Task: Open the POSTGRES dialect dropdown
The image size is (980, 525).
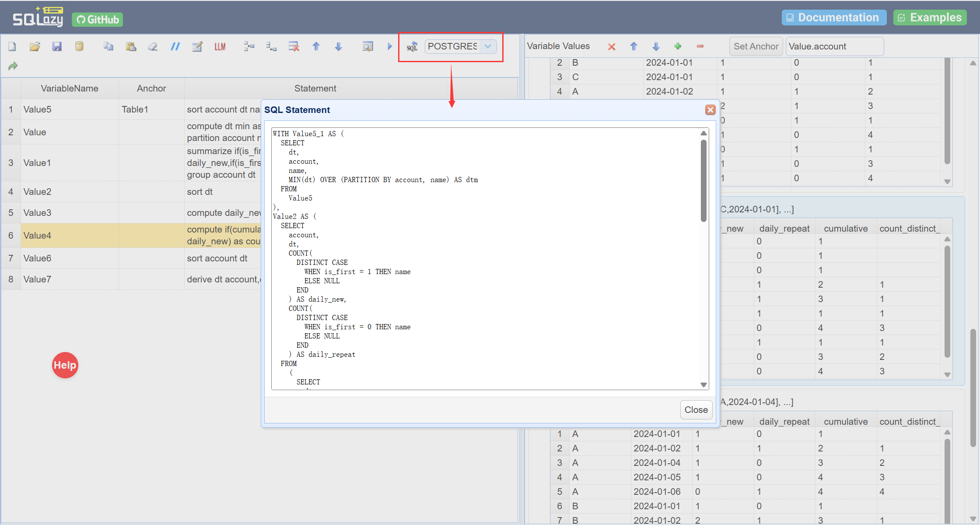Action: [x=487, y=46]
